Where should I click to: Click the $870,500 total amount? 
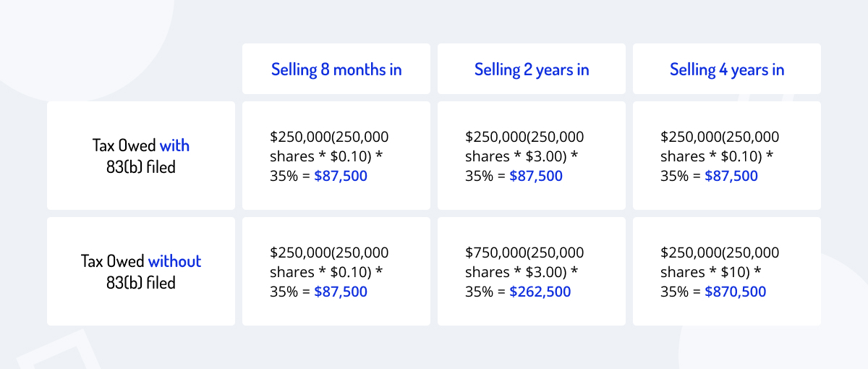click(735, 292)
